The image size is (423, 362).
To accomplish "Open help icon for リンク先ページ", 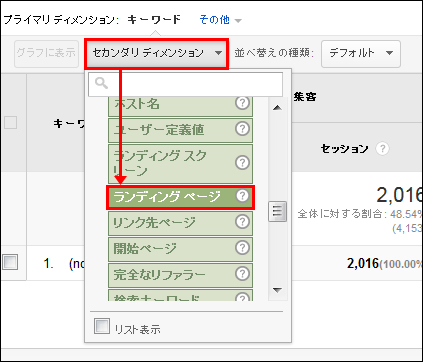I will click(242, 221).
